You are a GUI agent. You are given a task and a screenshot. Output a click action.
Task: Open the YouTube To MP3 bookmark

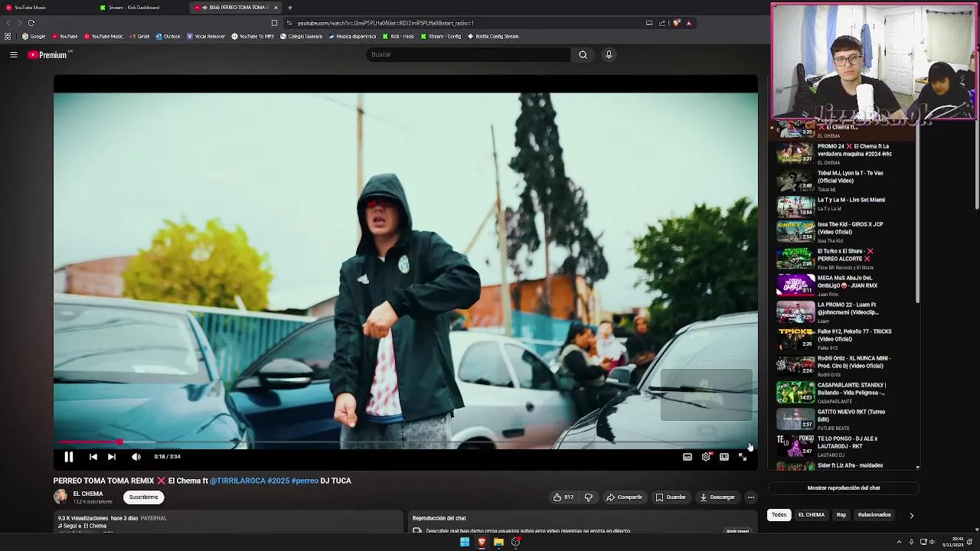253,36
